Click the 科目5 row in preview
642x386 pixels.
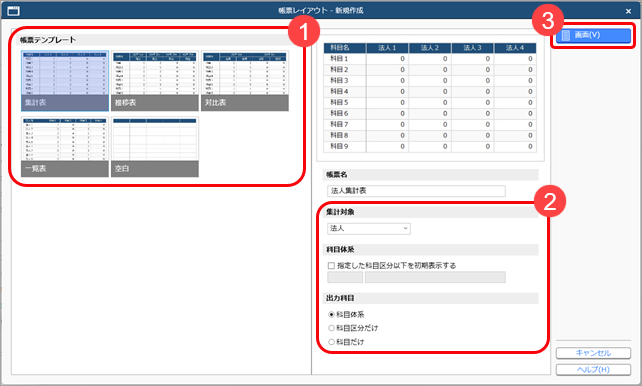point(430,103)
